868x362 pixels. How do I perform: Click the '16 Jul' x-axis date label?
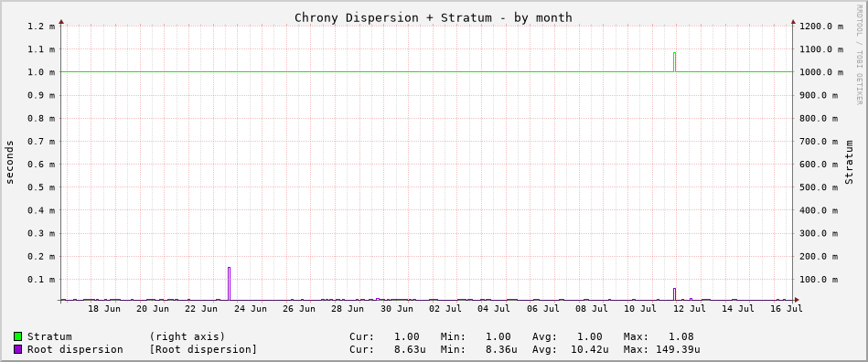pos(787,309)
